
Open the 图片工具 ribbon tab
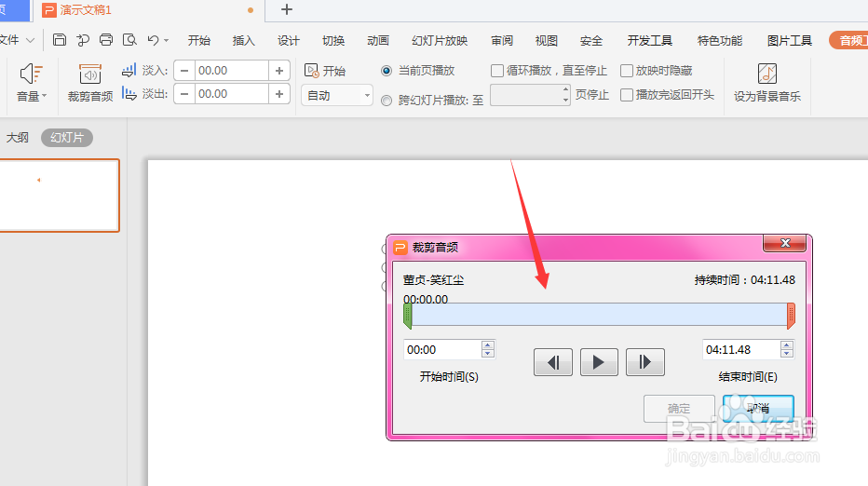(x=790, y=40)
